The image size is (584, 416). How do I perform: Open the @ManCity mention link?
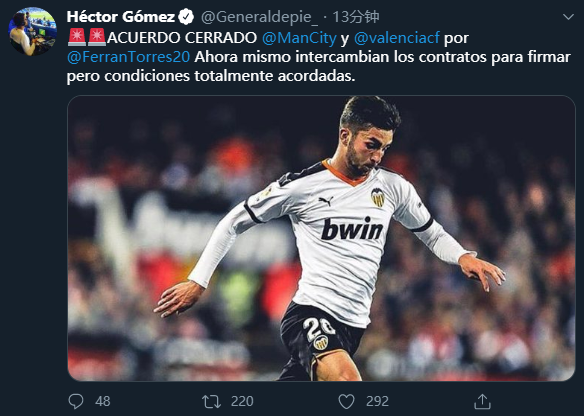pos(299,38)
